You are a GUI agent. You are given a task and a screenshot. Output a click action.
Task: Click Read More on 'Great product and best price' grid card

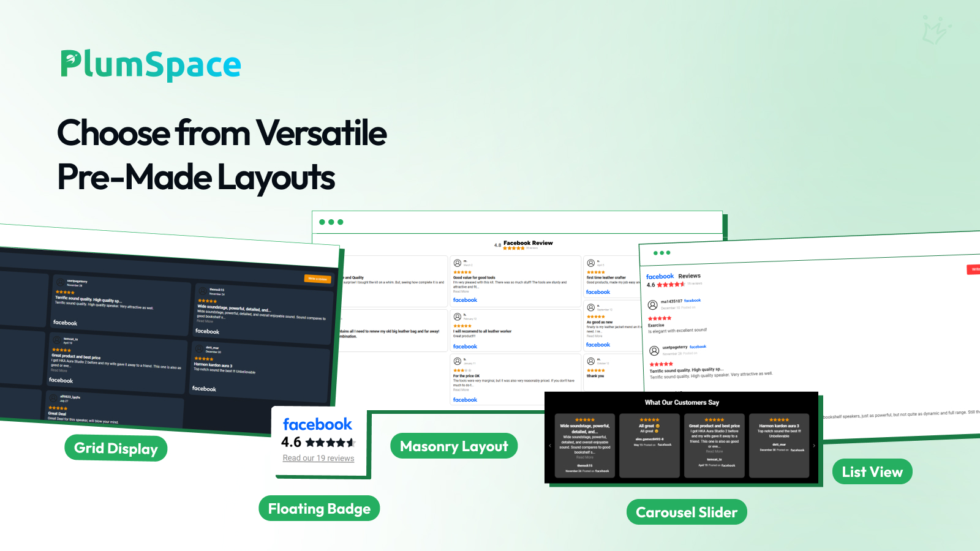59,370
